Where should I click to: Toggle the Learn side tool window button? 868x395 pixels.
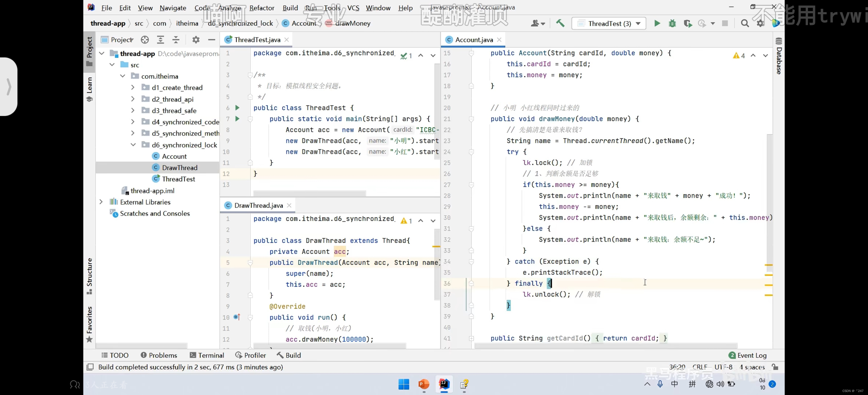pos(89,89)
